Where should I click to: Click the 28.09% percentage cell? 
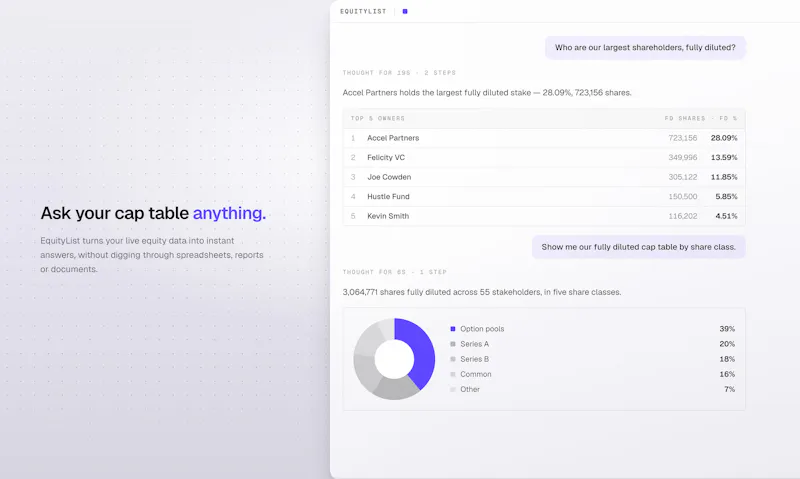[x=724, y=138]
